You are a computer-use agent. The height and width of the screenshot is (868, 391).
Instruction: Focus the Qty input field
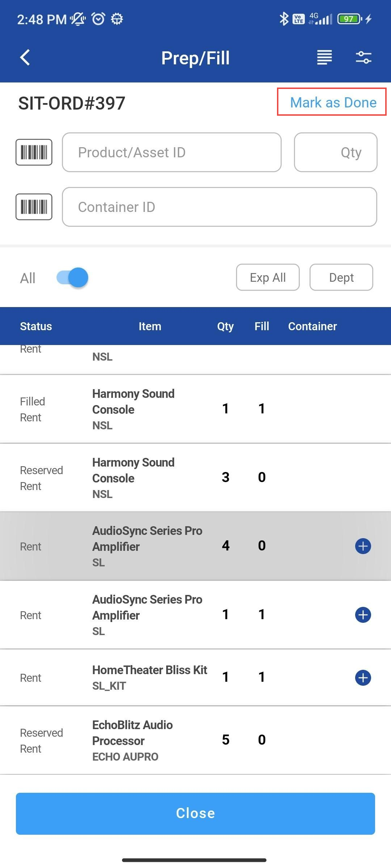[x=336, y=152]
